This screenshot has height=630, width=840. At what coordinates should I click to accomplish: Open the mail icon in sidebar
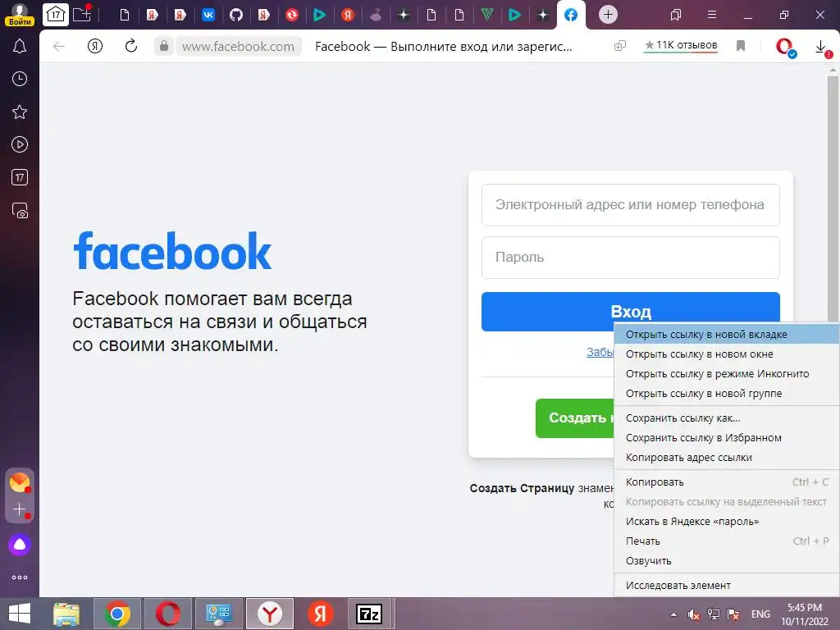(x=20, y=482)
